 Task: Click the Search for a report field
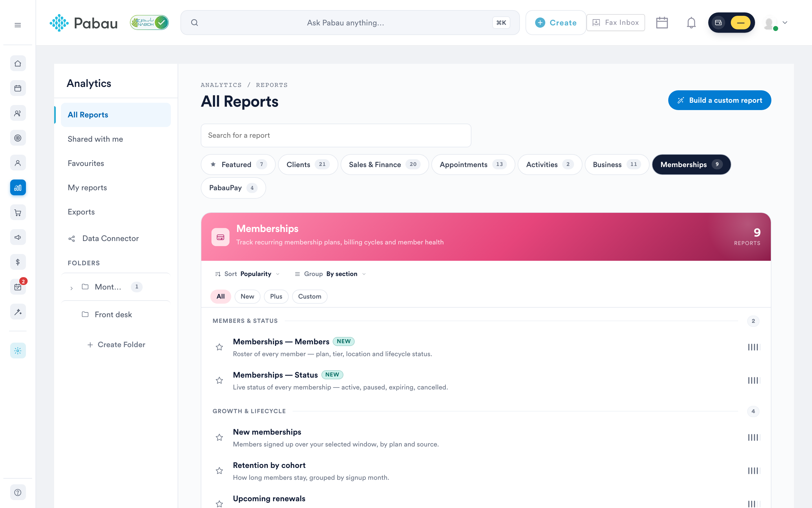(336, 135)
